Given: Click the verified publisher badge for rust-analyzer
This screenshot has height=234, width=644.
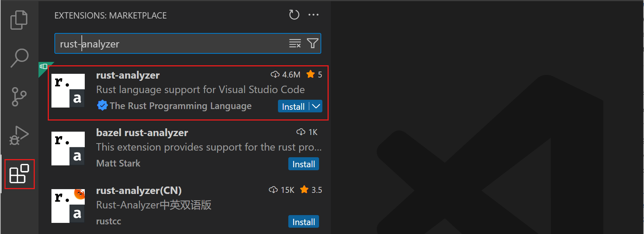Looking at the screenshot, I should (102, 105).
